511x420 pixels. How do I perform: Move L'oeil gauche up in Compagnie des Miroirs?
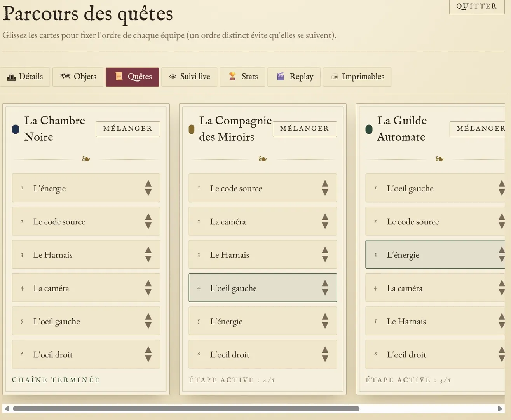[325, 283]
